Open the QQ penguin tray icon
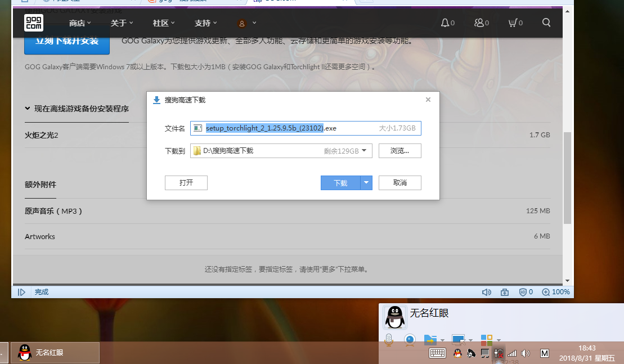The height and width of the screenshot is (364, 624). (457, 353)
